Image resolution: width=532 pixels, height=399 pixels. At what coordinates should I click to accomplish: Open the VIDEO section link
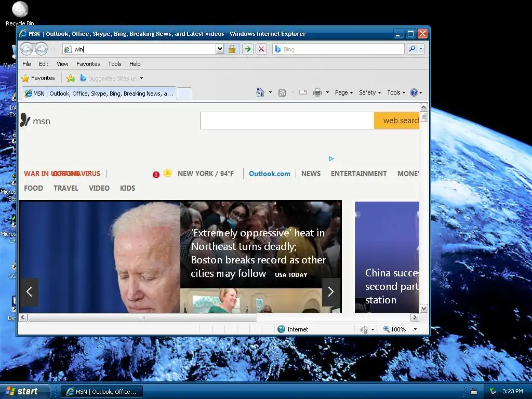tap(99, 188)
